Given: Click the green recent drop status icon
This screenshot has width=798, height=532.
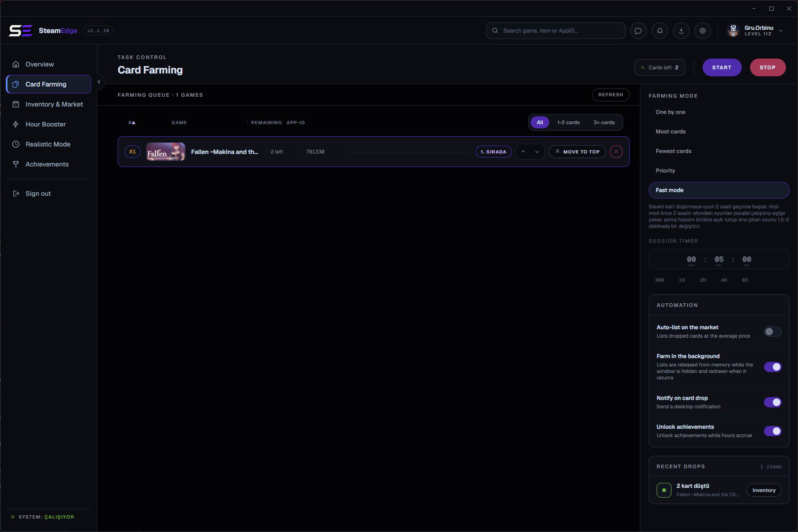Looking at the screenshot, I should 664,490.
